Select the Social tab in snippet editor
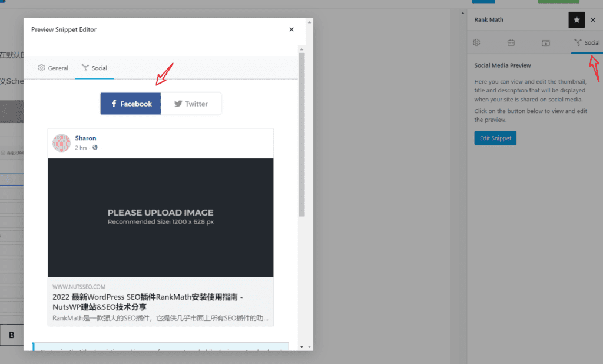This screenshot has height=364, width=603. coord(94,68)
